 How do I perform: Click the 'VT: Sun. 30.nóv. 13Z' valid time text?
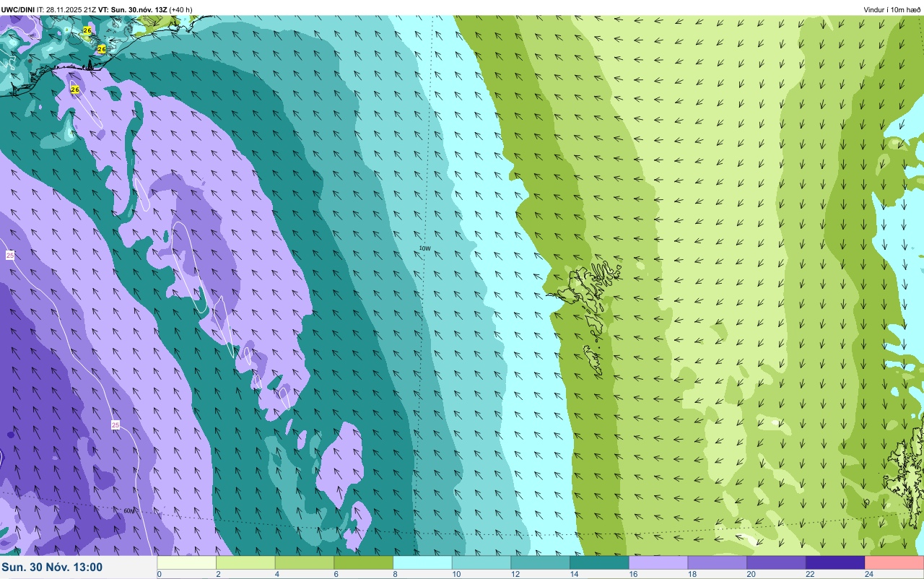click(133, 9)
